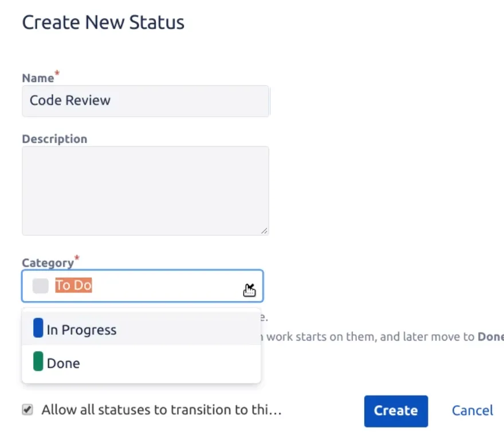Click the highlighted To Do text
Viewport: 504px width, 435px height.
tap(73, 285)
